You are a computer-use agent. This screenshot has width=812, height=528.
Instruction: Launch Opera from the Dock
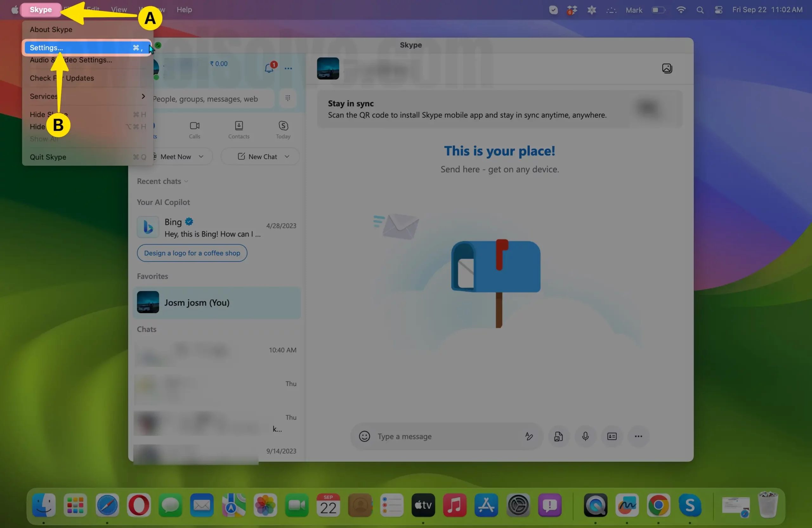[139, 505]
